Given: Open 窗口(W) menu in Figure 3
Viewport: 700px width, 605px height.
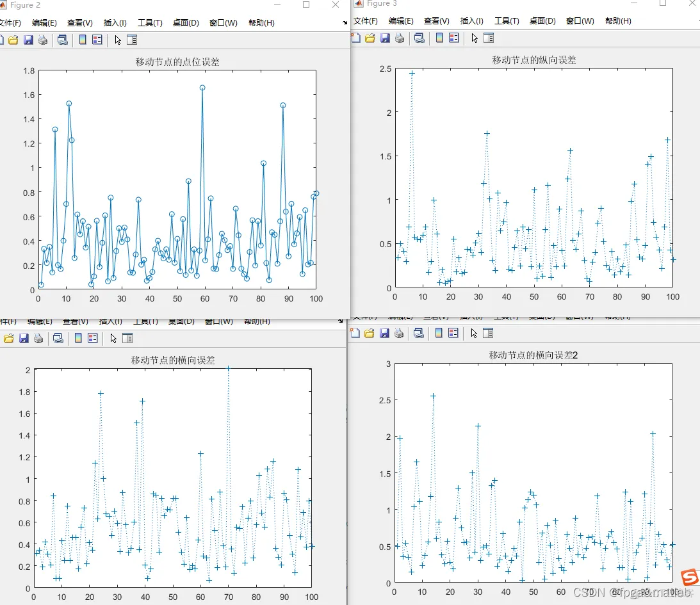Looking at the screenshot, I should [x=580, y=21].
